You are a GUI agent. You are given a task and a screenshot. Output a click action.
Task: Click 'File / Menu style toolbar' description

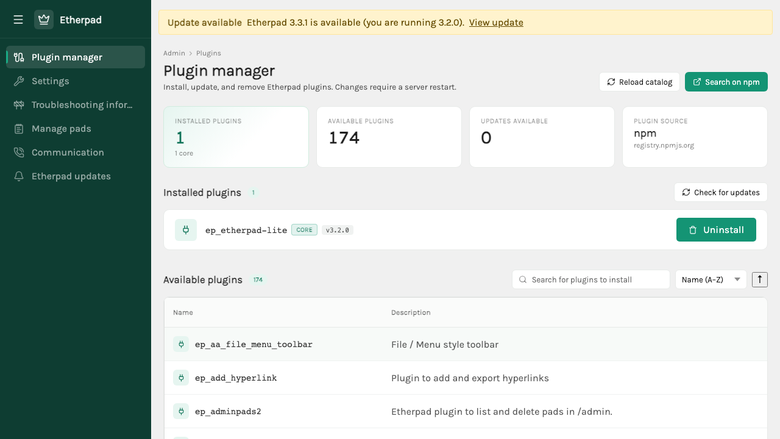445,345
